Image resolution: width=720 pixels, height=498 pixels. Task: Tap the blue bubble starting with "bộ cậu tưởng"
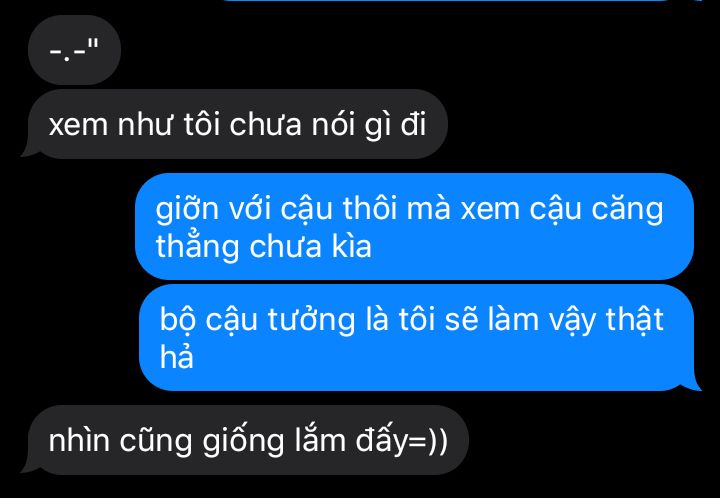[416, 337]
